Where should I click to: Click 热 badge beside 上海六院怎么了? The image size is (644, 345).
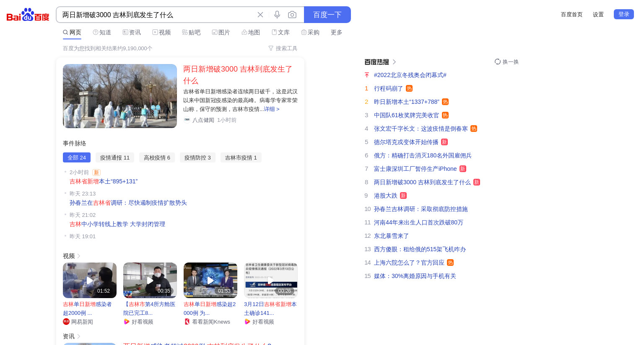point(450,263)
